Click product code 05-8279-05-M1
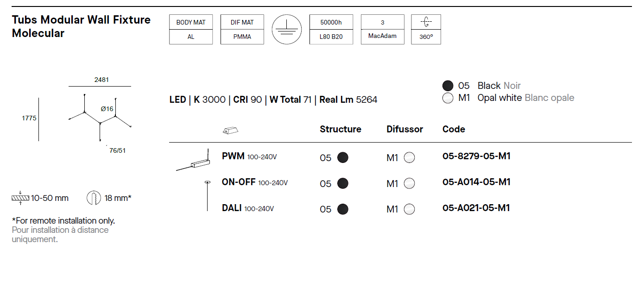 [476, 156]
